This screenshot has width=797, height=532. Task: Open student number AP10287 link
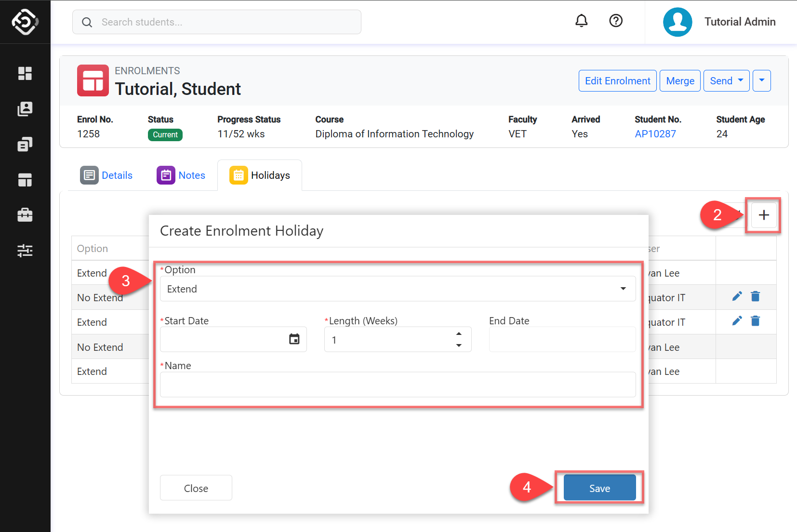point(655,134)
